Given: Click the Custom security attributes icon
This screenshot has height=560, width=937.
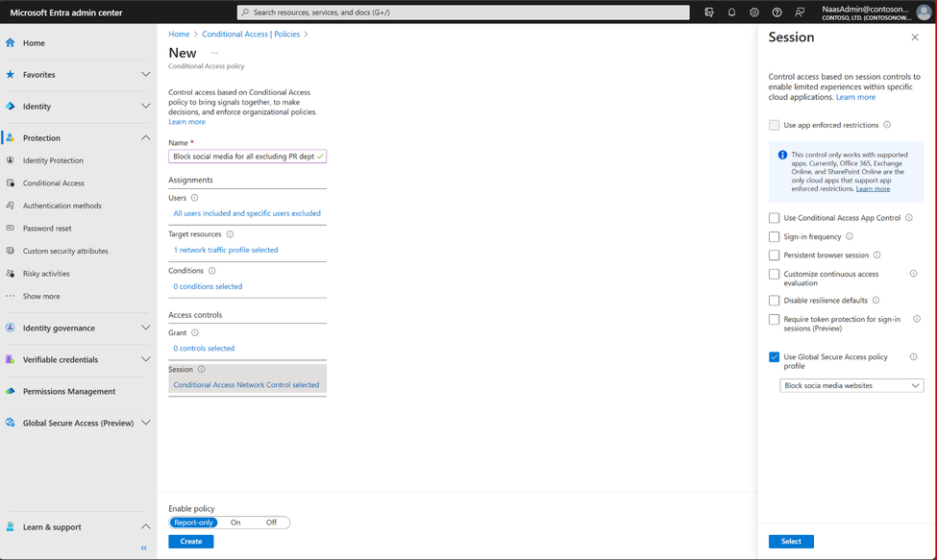Looking at the screenshot, I should [x=11, y=251].
